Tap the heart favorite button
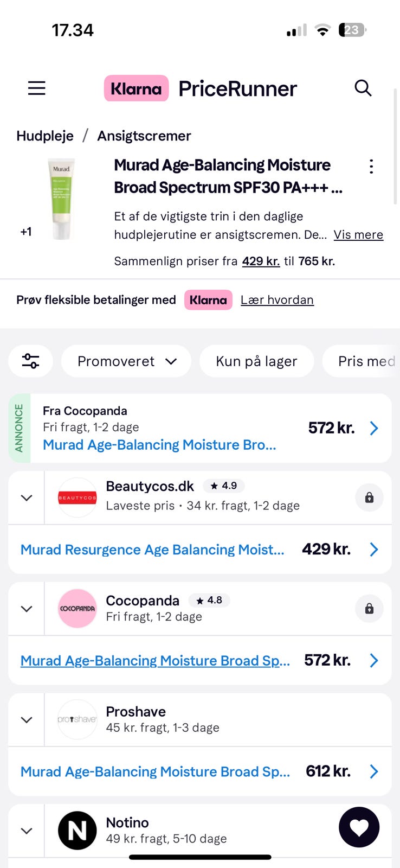Image resolution: width=400 pixels, height=868 pixels. point(359,827)
